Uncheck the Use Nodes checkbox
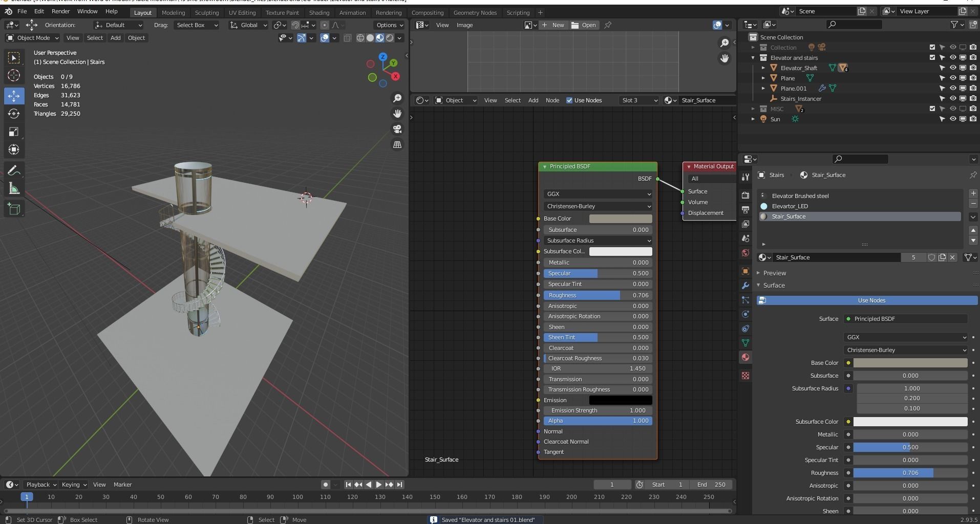The image size is (980, 524). tap(569, 100)
